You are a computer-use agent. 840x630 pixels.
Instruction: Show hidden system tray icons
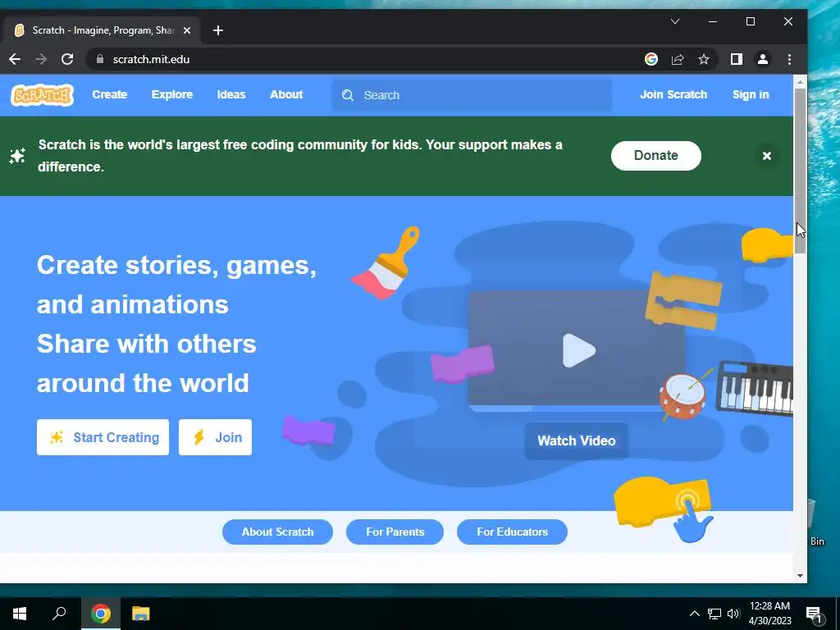click(694, 614)
